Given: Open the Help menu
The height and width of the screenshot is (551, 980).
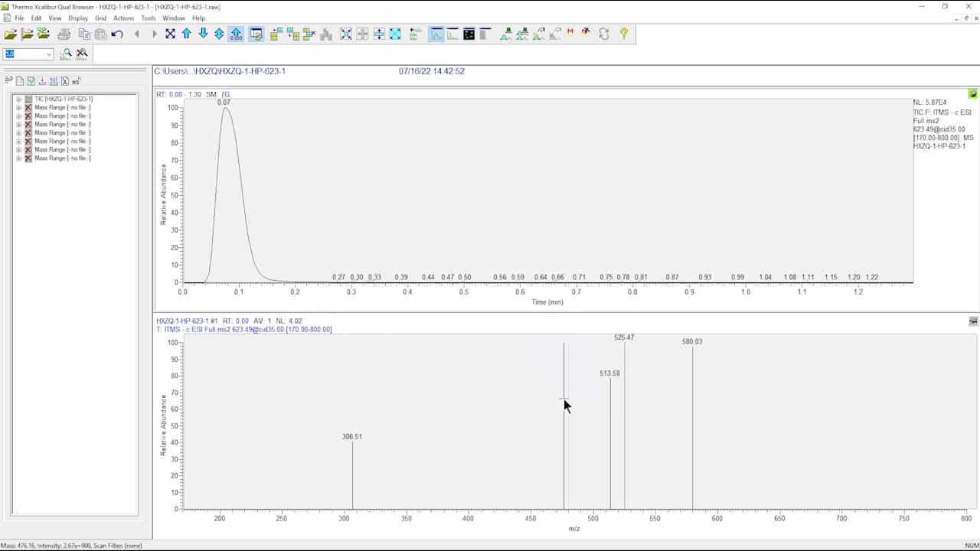Looking at the screenshot, I should tap(198, 18).
